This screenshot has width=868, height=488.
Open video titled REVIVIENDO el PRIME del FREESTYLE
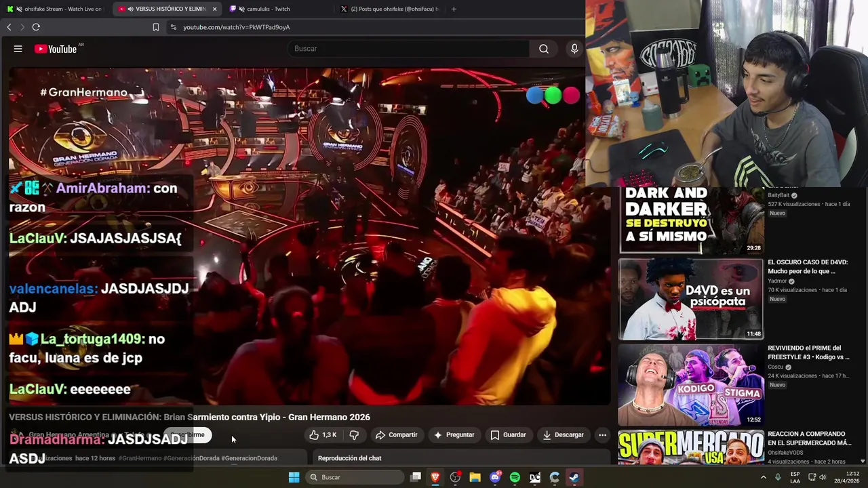[x=808, y=352]
